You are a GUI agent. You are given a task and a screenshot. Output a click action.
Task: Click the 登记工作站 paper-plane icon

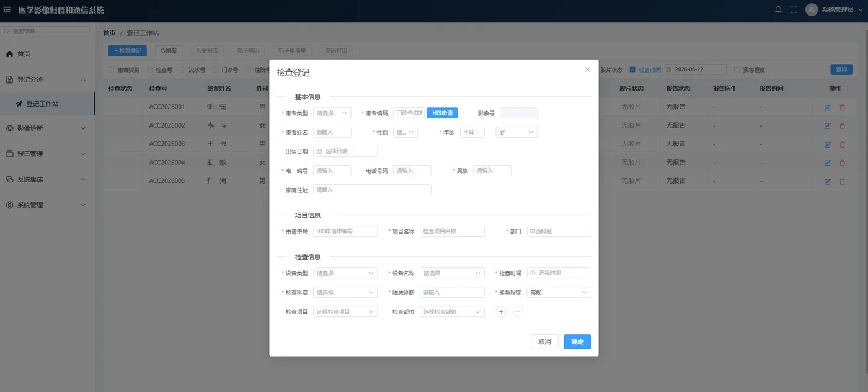point(19,104)
